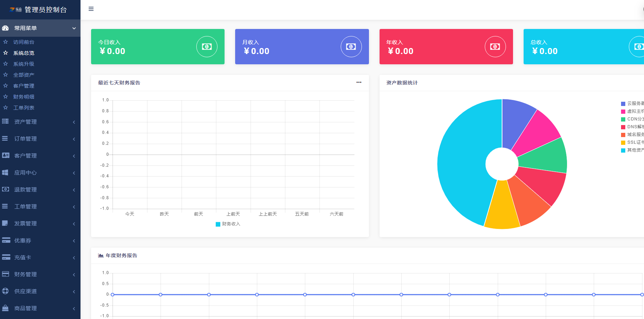Open 财务明细 from the common menu

click(24, 97)
